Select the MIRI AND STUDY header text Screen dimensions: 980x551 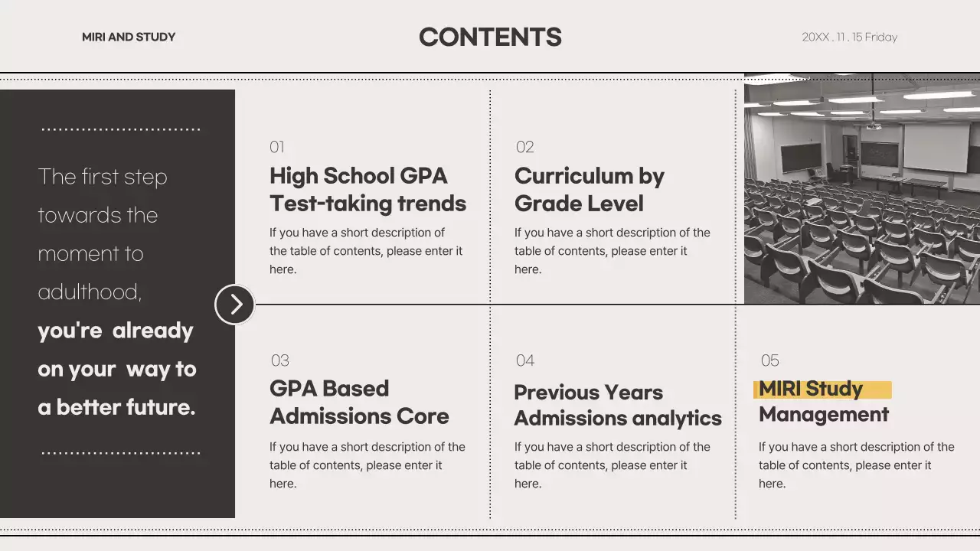point(129,37)
